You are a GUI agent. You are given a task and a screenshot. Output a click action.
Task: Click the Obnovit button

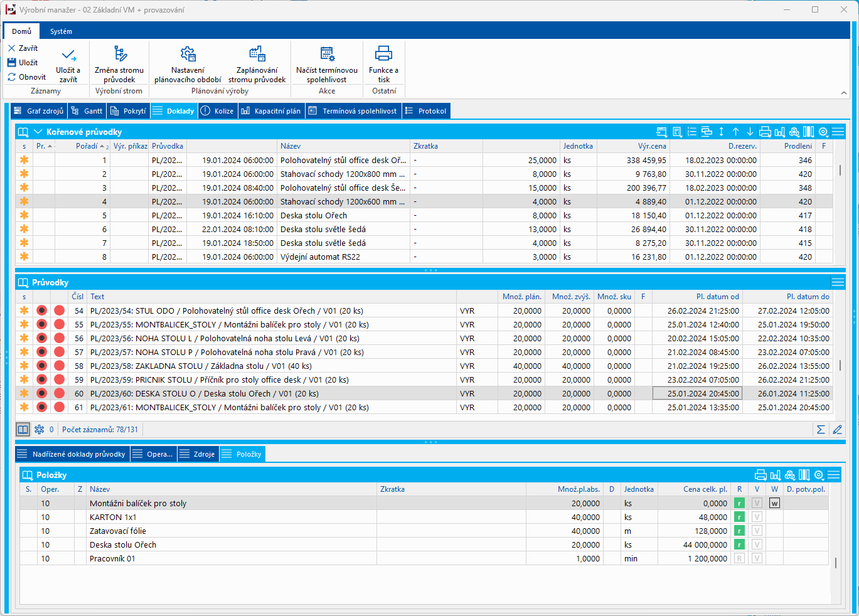click(27, 77)
